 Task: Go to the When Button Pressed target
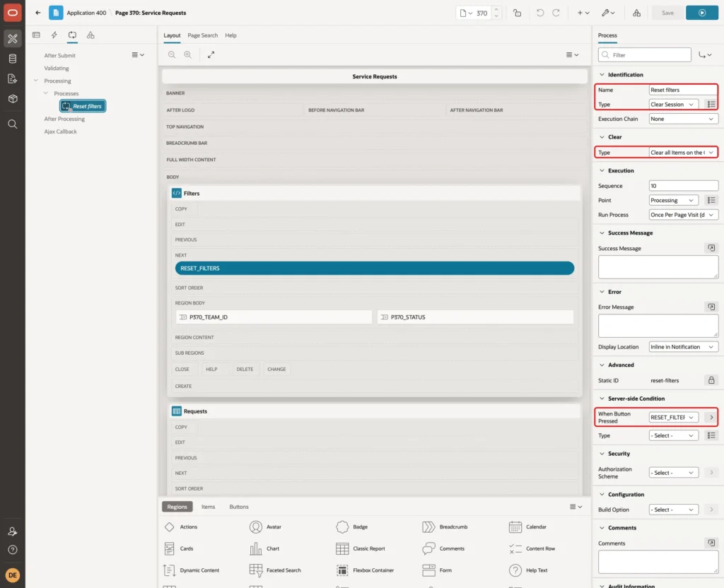coord(711,417)
